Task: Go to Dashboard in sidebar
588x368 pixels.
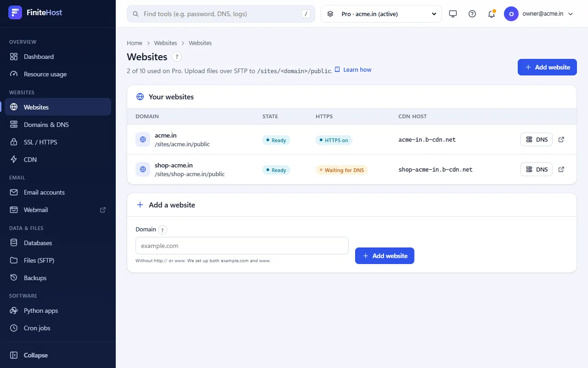Action: pyautogui.click(x=58, y=57)
